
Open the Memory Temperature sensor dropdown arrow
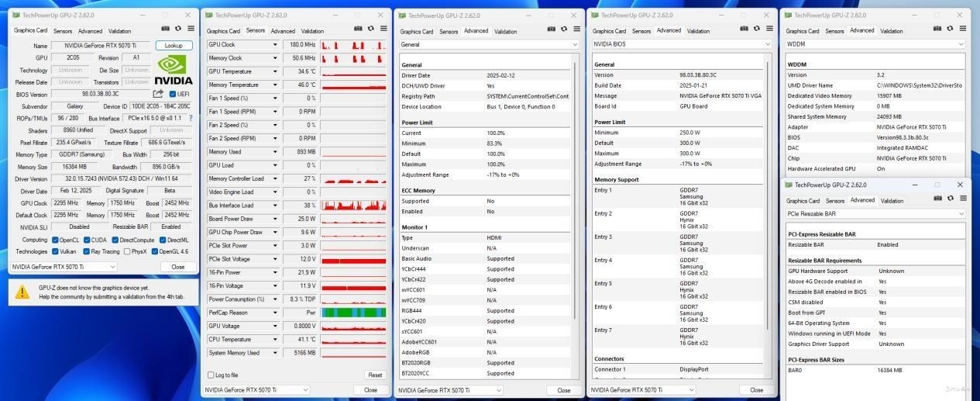(x=274, y=85)
